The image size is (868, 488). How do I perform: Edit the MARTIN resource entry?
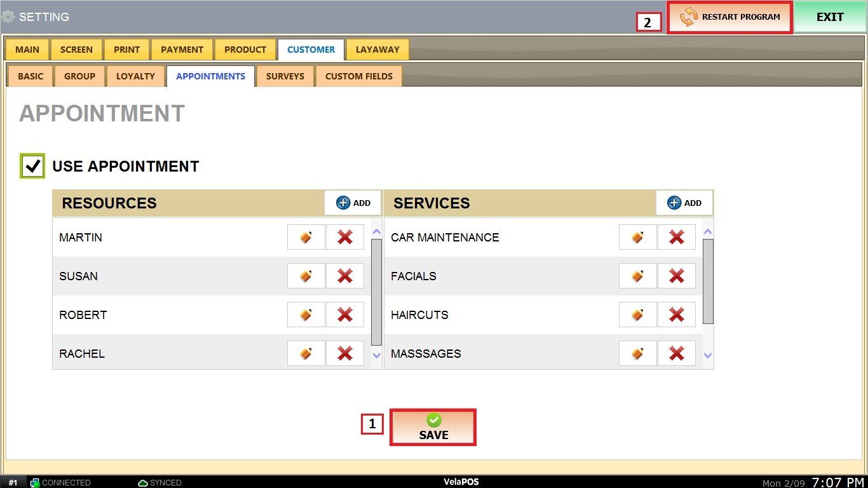click(306, 237)
